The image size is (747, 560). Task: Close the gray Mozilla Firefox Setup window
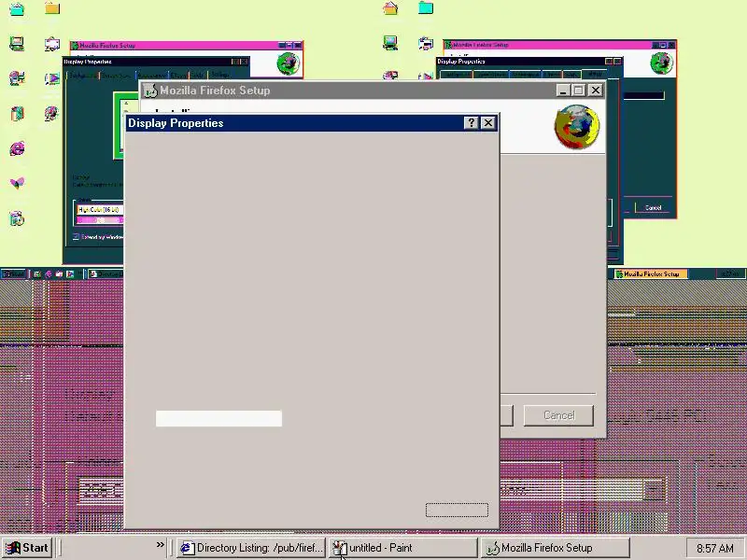(x=596, y=90)
